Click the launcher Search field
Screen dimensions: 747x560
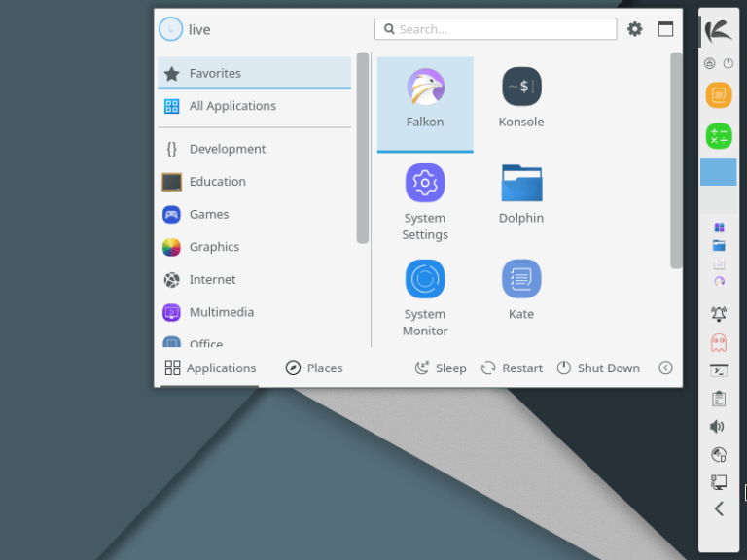tap(495, 29)
